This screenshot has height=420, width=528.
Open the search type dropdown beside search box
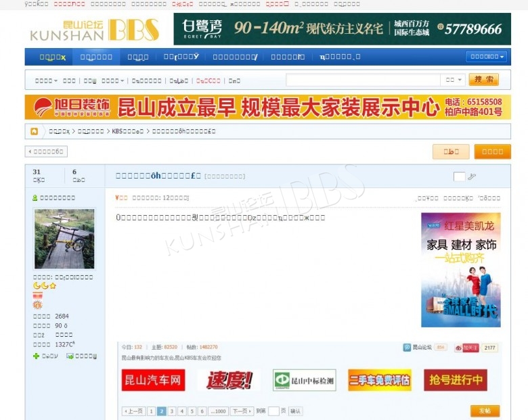coord(453,80)
